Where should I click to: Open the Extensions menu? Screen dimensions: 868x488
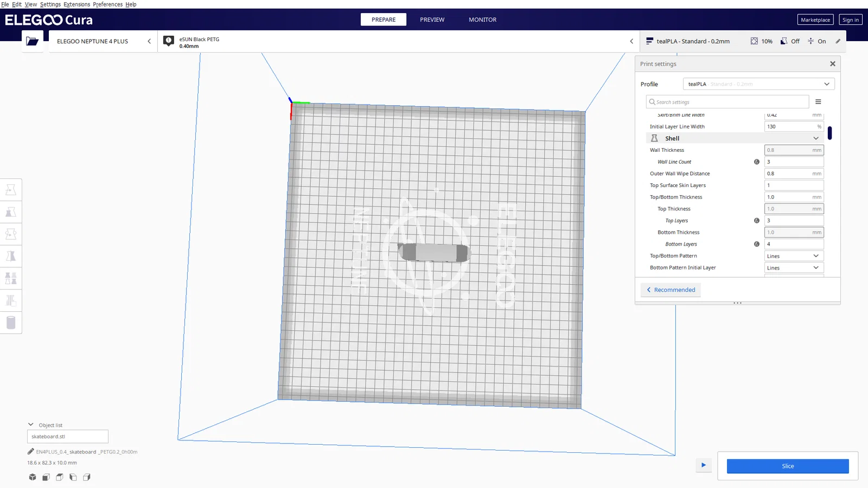click(77, 4)
